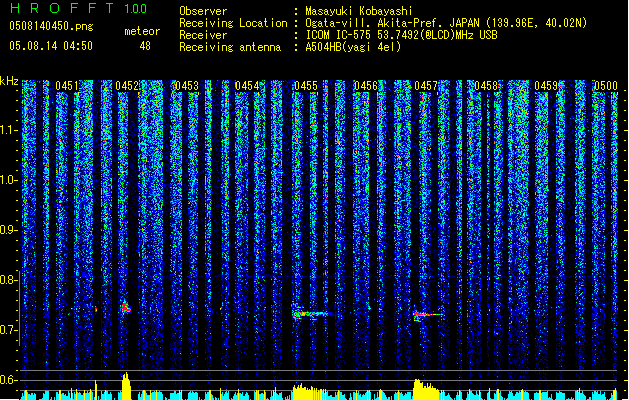Click the 0.8 frequency axis label

click(x=8, y=280)
